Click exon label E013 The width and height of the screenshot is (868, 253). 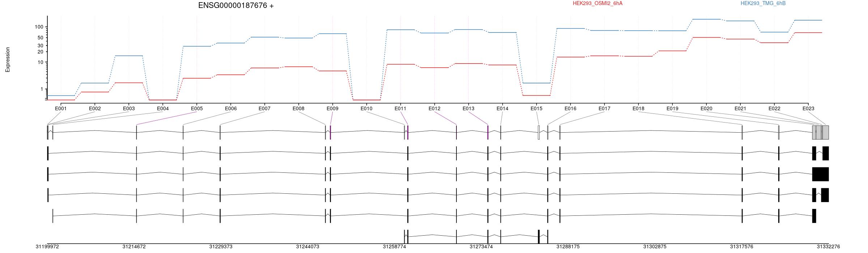pyautogui.click(x=468, y=108)
